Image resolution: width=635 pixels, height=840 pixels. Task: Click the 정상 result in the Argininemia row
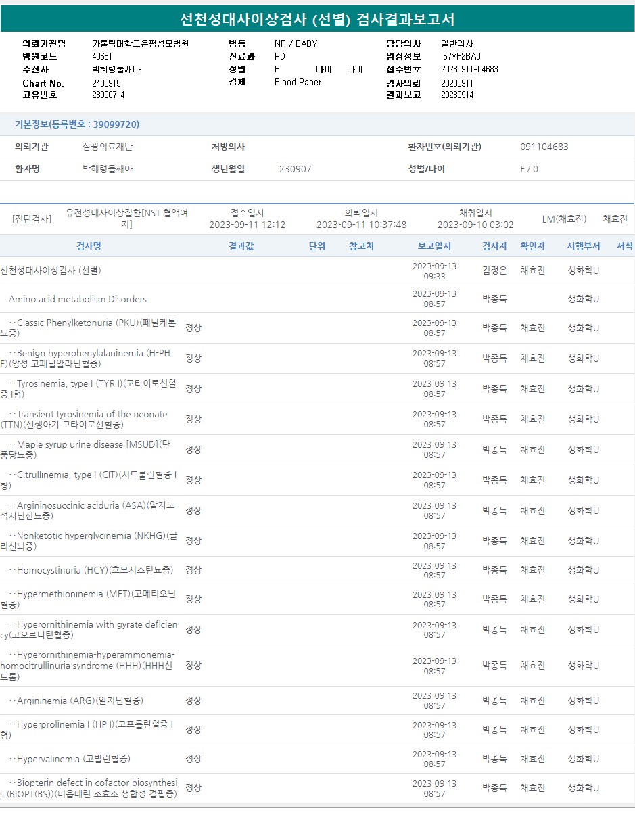coord(193,701)
